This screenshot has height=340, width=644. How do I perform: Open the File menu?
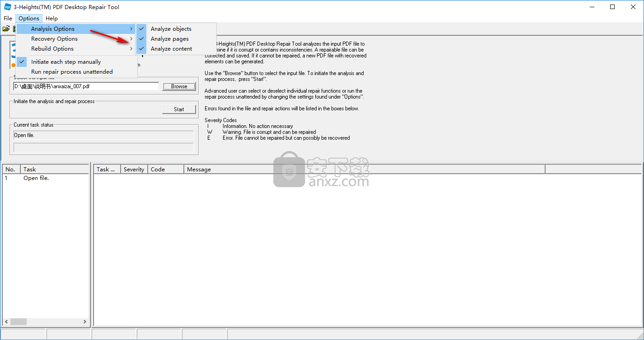click(x=8, y=19)
